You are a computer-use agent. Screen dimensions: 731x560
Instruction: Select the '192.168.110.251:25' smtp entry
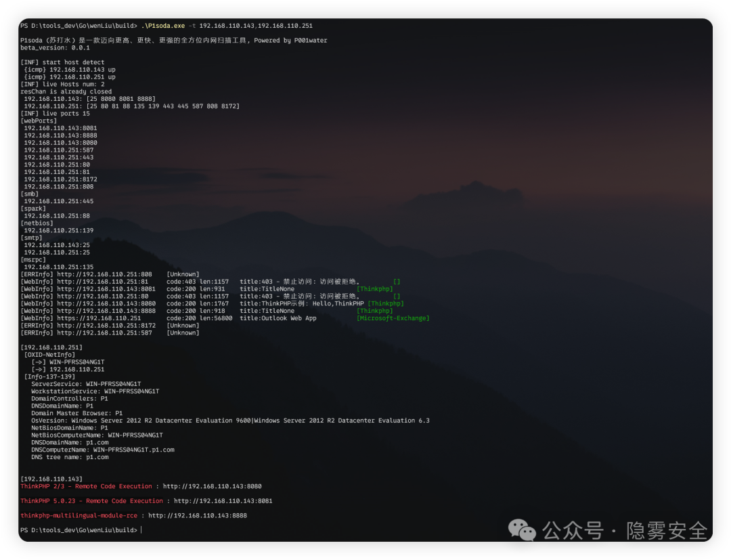click(x=57, y=253)
